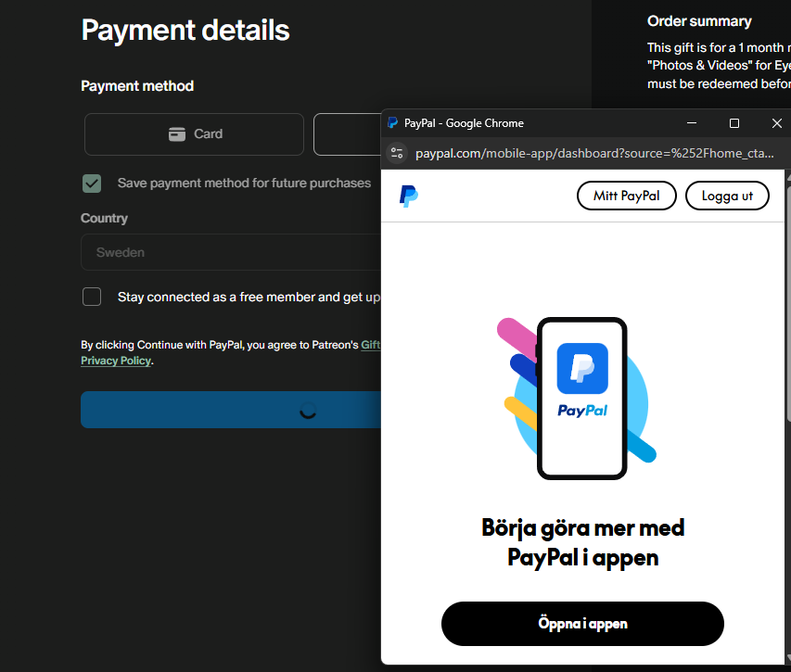Click the PayPal phone illustration

(577, 399)
